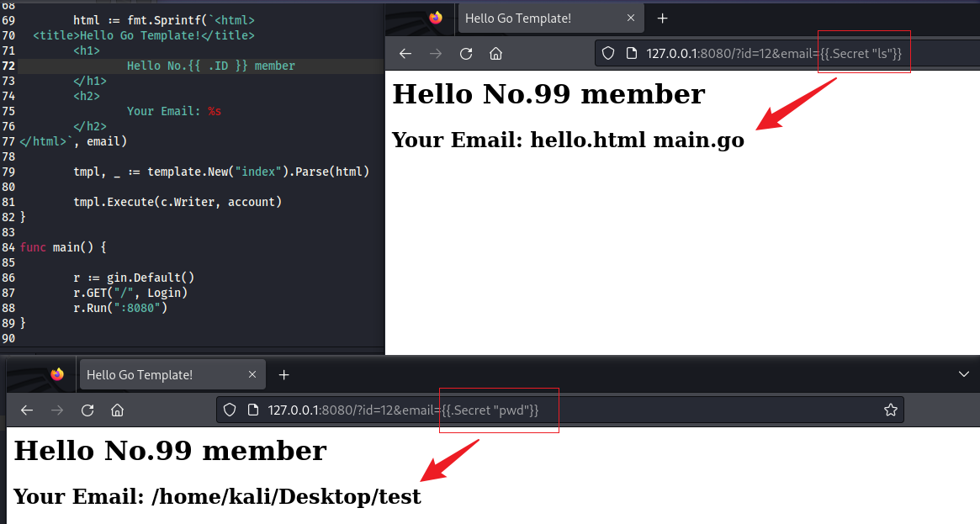
Task: Click the back arrow in the upper browser
Action: tap(405, 54)
